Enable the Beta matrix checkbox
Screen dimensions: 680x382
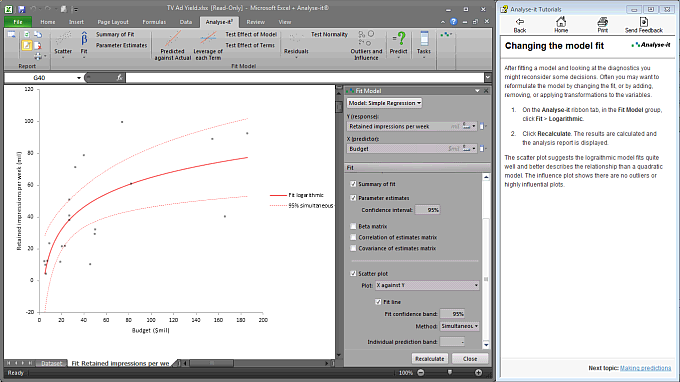(x=353, y=226)
